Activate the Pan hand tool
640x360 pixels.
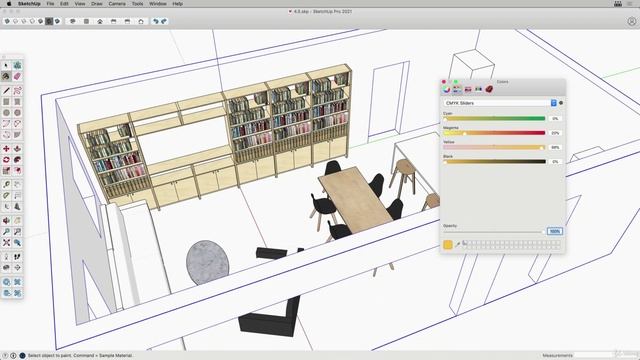click(x=17, y=221)
